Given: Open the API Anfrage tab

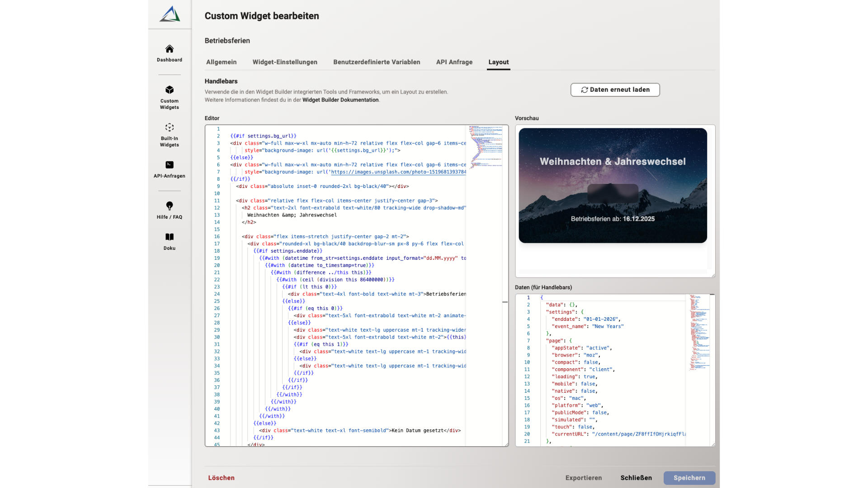Looking at the screenshot, I should (454, 62).
